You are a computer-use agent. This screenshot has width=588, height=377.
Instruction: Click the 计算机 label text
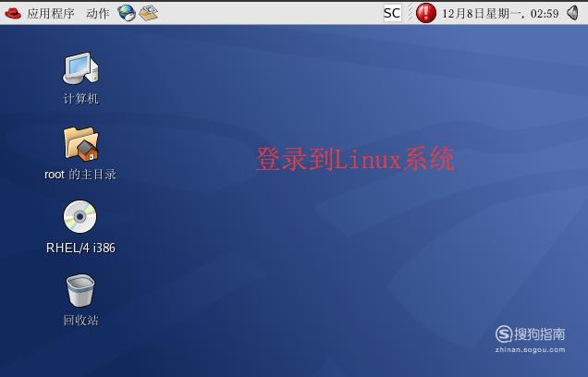tap(80, 99)
